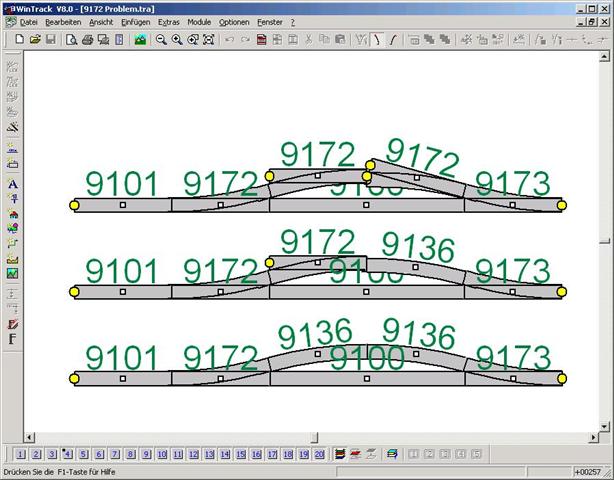The width and height of the screenshot is (614, 480).
Task: Click the Zoom in magnifier
Action: pyautogui.click(x=177, y=39)
